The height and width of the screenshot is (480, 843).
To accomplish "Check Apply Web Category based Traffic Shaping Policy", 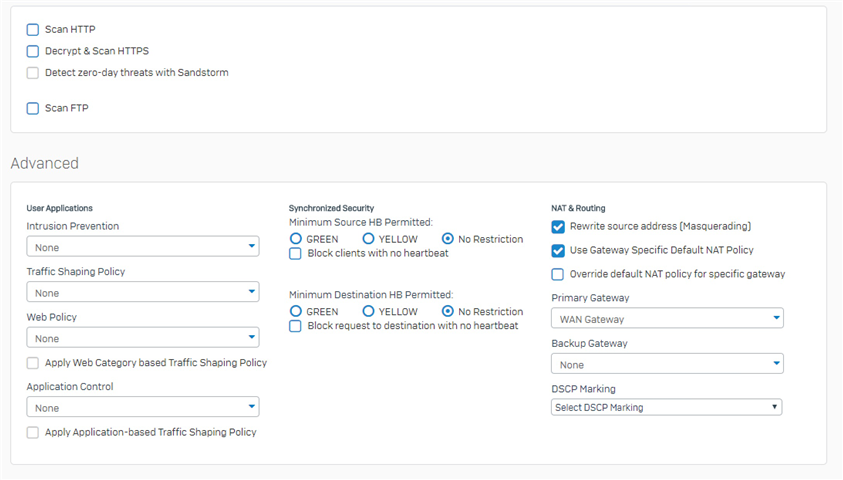I will click(x=33, y=363).
